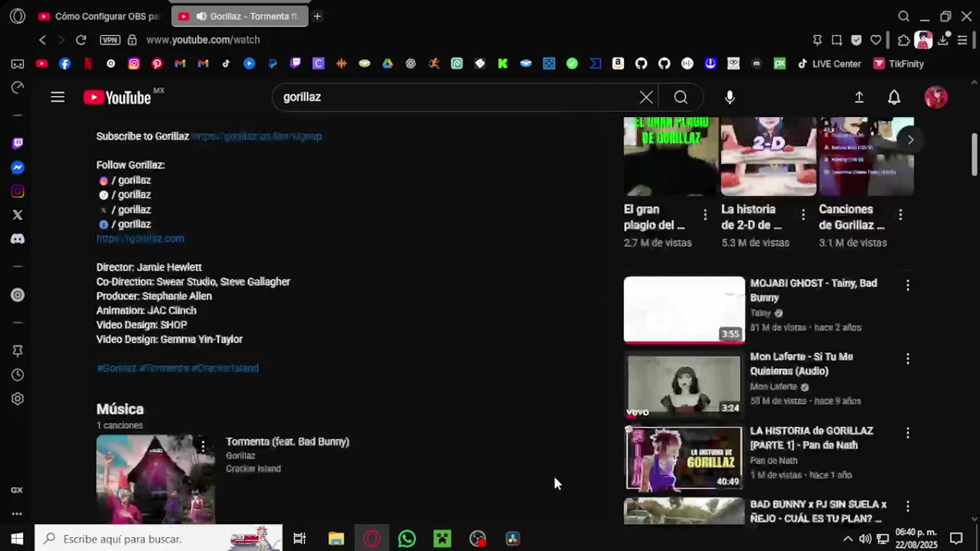
Task: Open GX Corner in the sidebar
Action: (x=17, y=490)
